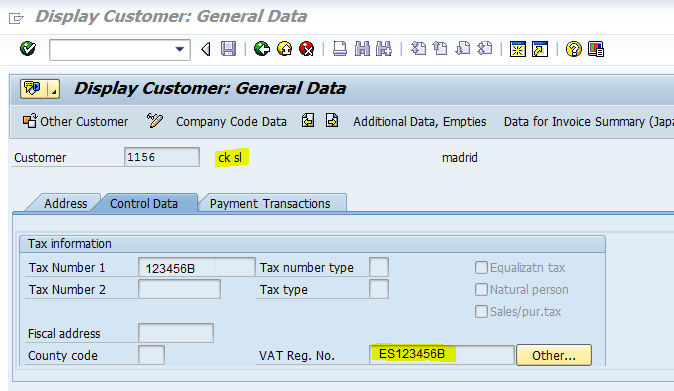The height and width of the screenshot is (391, 674).
Task: Click the County code field
Action: click(x=151, y=355)
